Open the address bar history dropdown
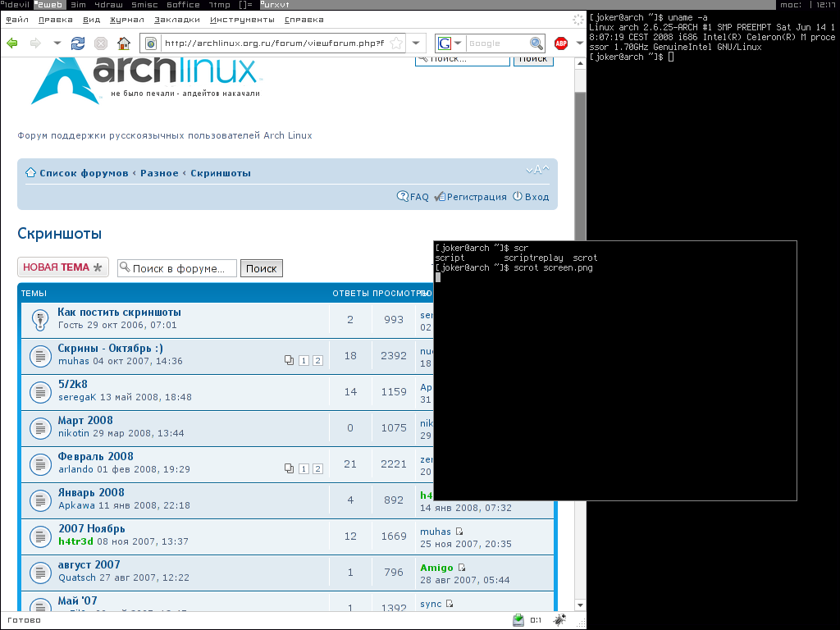This screenshot has width=840, height=630. pos(416,43)
